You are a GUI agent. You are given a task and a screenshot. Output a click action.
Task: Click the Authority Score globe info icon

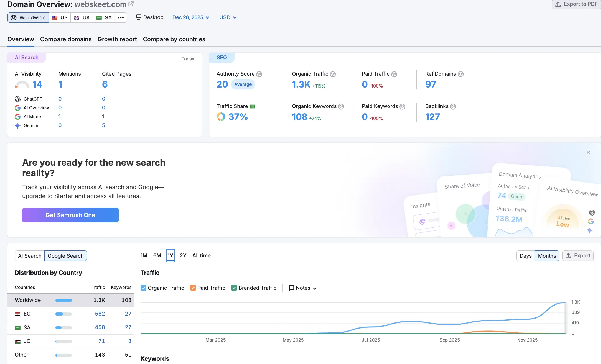click(x=259, y=74)
